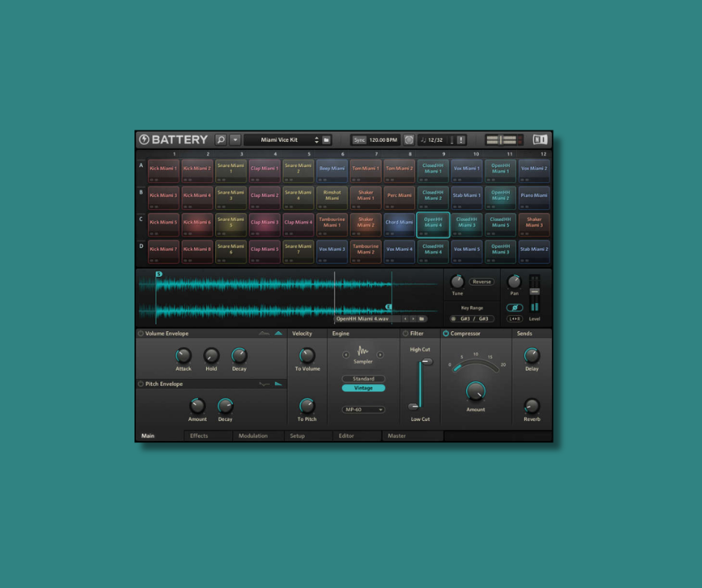702x588 pixels.
Task: Click the G#3 / G#3 key range field
Action: [474, 319]
